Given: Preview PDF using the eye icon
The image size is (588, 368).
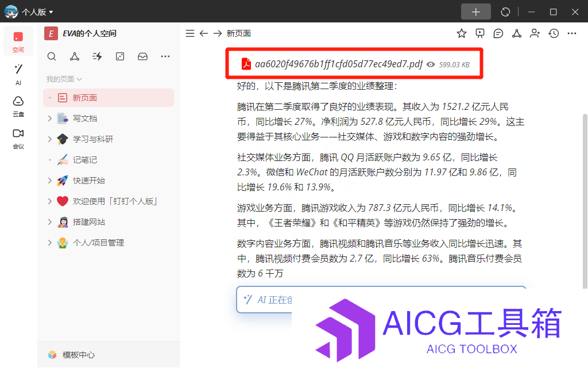Looking at the screenshot, I should (431, 64).
